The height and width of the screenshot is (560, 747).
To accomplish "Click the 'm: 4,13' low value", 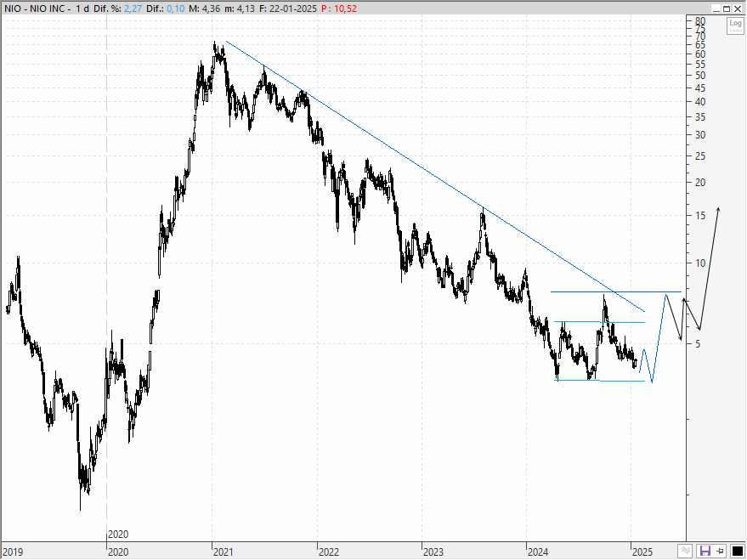I will pyautogui.click(x=240, y=8).
